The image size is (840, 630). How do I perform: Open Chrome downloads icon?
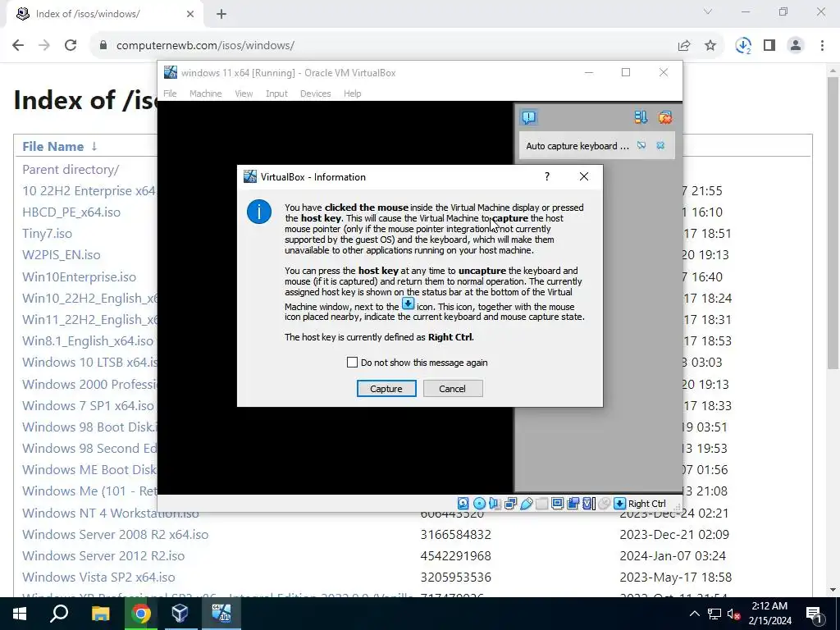click(x=743, y=46)
